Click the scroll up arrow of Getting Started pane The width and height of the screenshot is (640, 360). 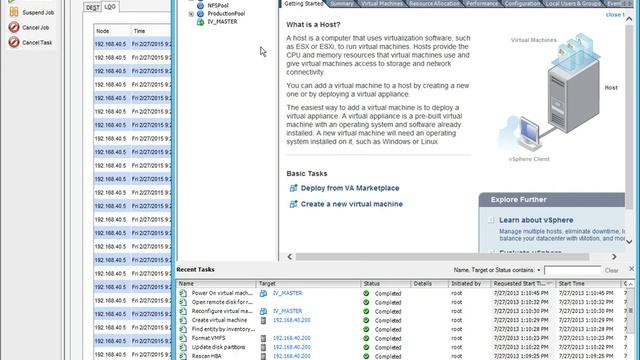click(x=629, y=19)
